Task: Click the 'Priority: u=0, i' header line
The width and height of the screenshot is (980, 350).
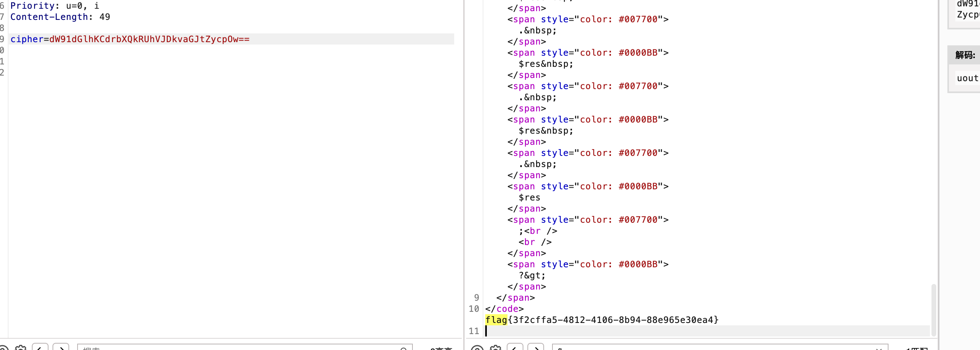Action: click(x=54, y=6)
